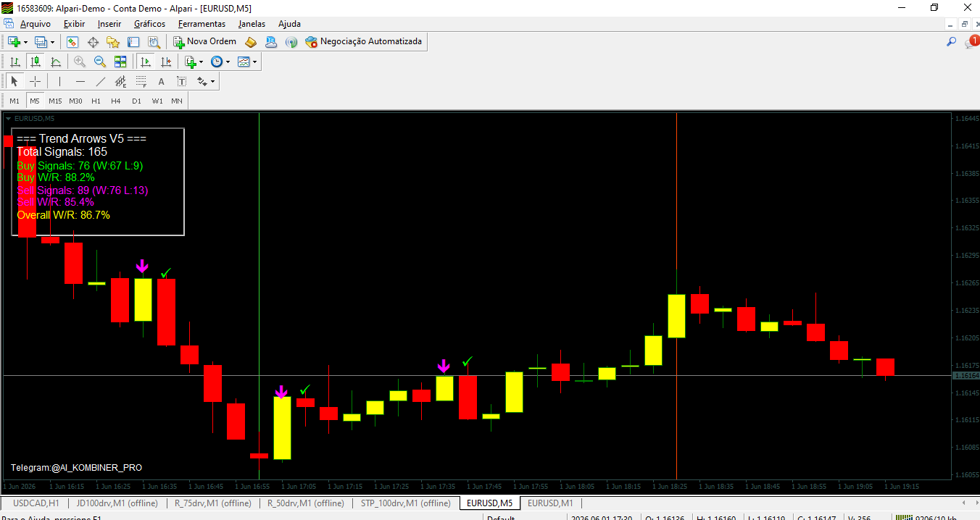Select the Fibonacci retracement tool
Screen dimensions: 980x520
[x=141, y=81]
